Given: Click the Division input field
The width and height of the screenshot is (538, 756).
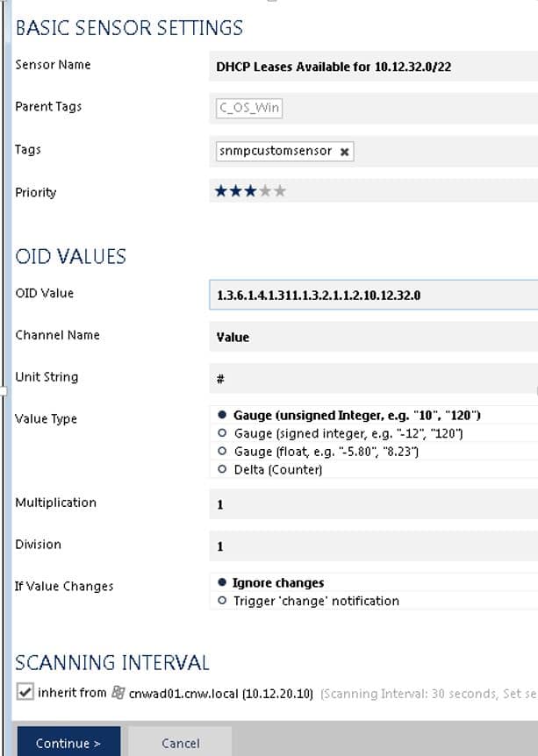Looking at the screenshot, I should (x=374, y=546).
